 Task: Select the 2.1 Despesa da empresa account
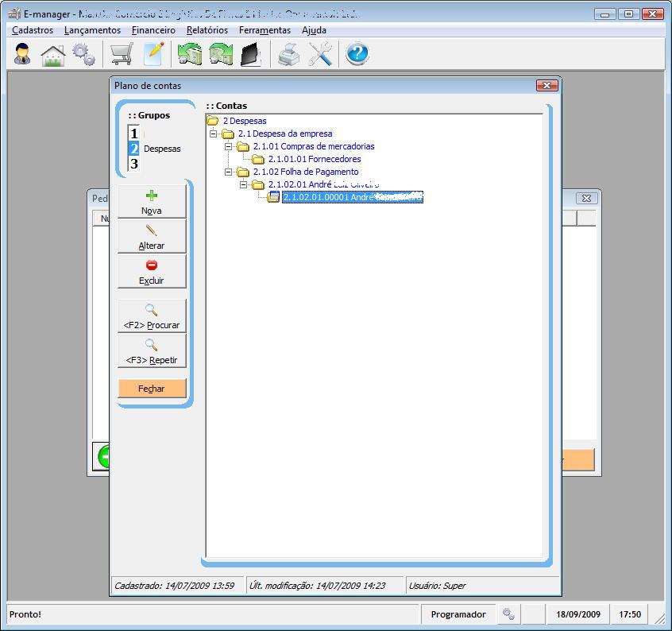click(285, 134)
